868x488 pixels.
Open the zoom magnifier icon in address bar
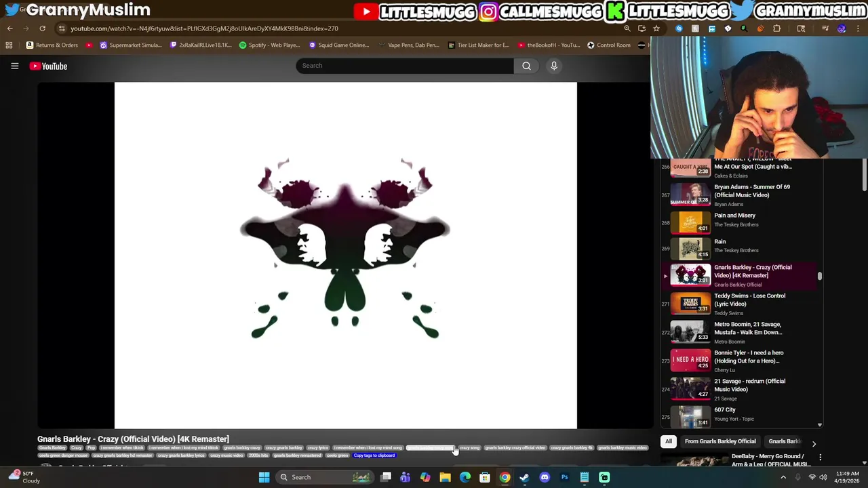click(x=627, y=28)
